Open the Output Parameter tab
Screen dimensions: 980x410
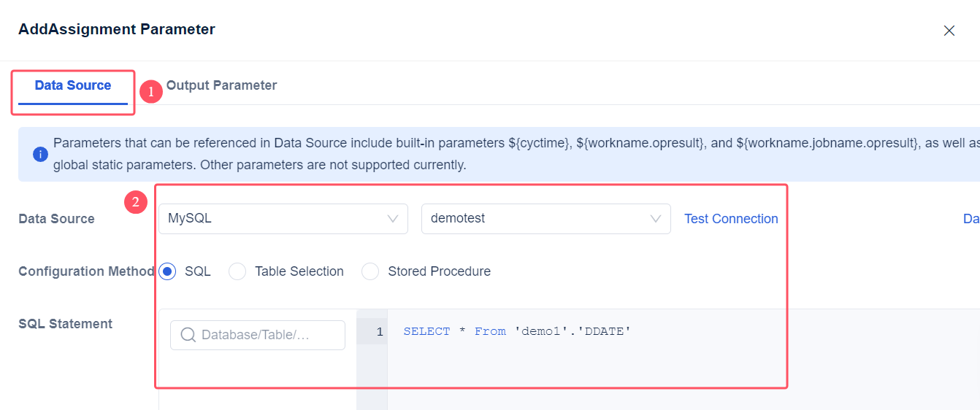click(221, 85)
